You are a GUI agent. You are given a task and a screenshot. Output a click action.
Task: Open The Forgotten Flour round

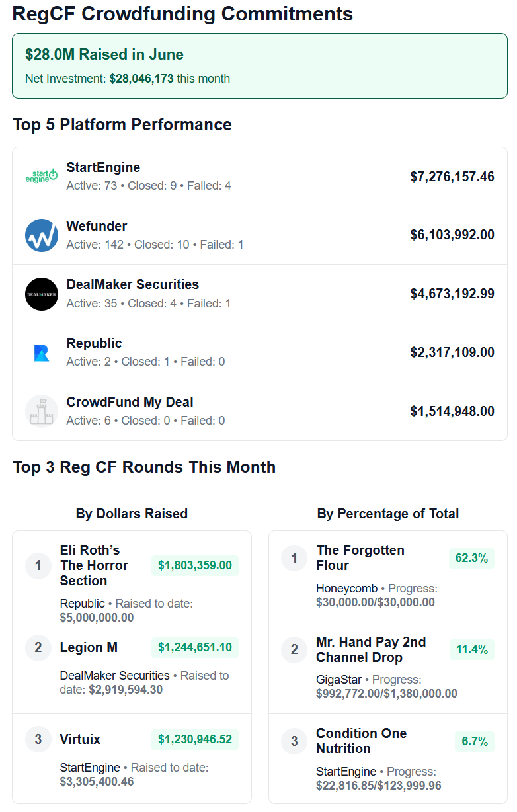pos(360,558)
